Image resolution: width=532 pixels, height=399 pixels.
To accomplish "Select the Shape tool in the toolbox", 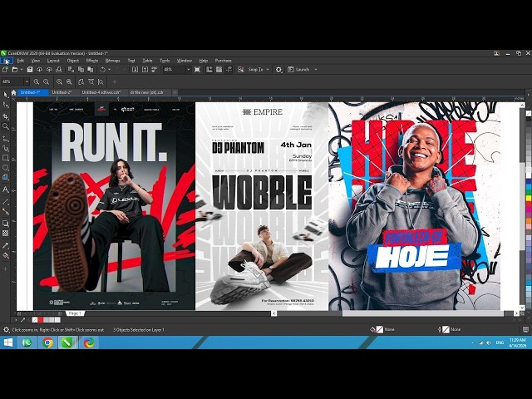I will [6, 106].
